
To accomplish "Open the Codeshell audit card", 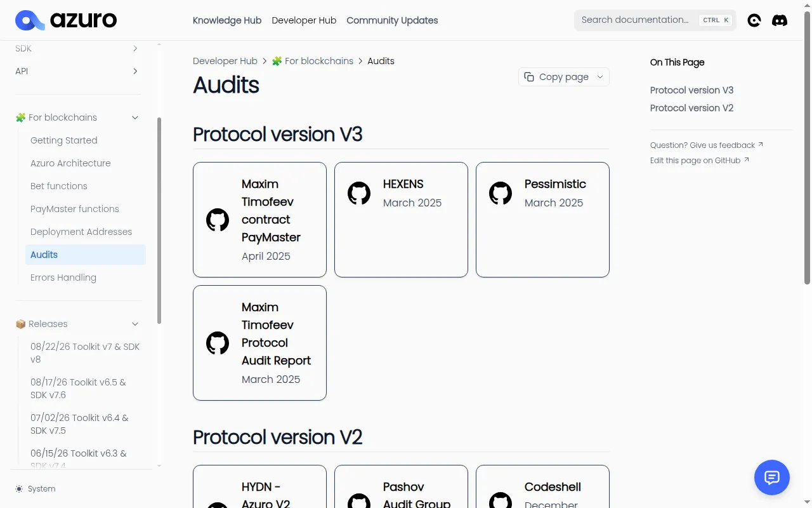I will [542, 486].
